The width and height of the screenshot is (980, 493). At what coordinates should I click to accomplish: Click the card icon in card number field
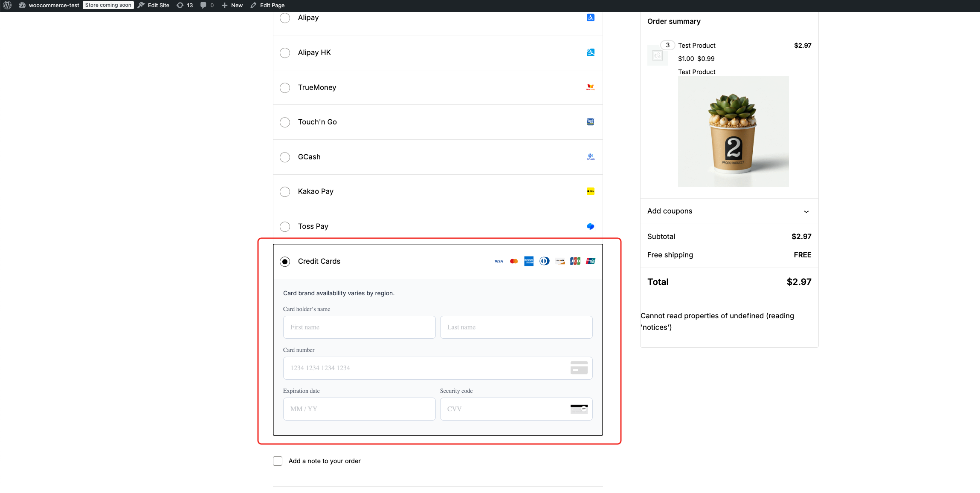coord(579,368)
